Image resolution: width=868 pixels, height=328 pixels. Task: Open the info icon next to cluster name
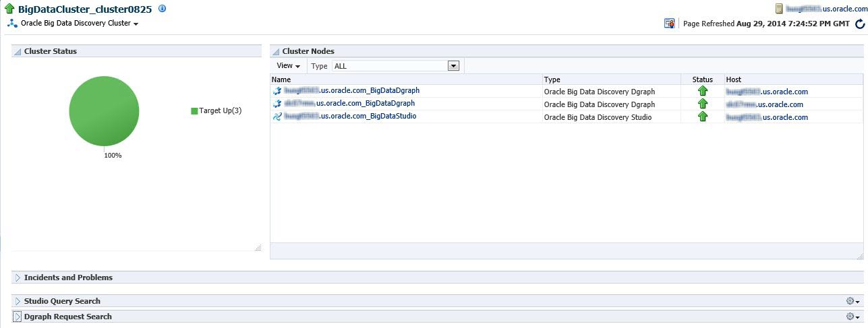(162, 9)
